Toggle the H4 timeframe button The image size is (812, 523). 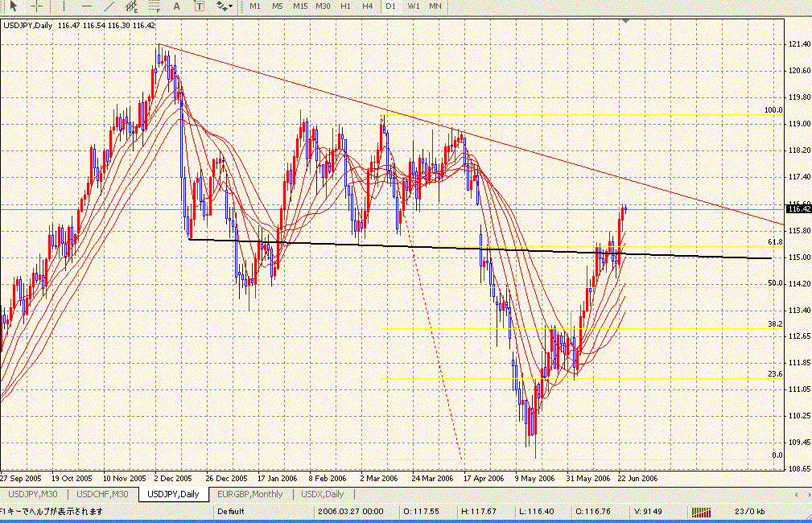pos(367,6)
